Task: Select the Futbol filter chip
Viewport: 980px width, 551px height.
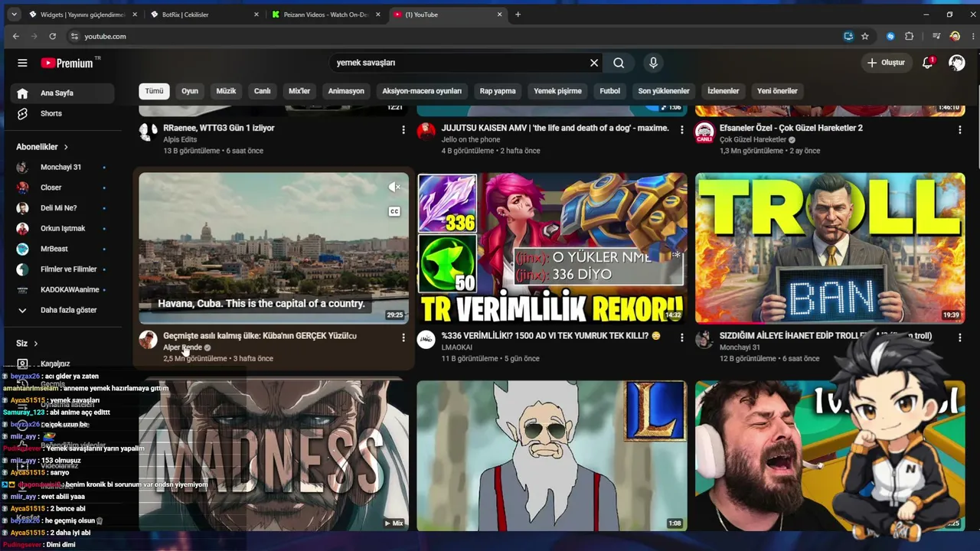Action: pos(610,91)
